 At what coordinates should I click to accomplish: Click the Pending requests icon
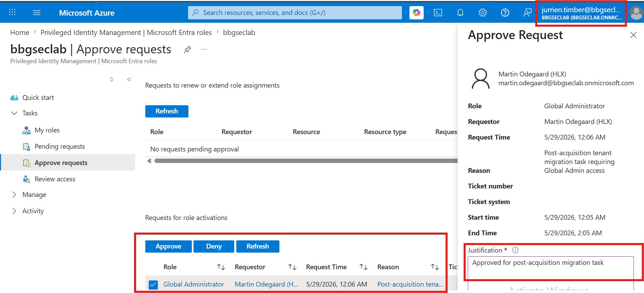26,147
